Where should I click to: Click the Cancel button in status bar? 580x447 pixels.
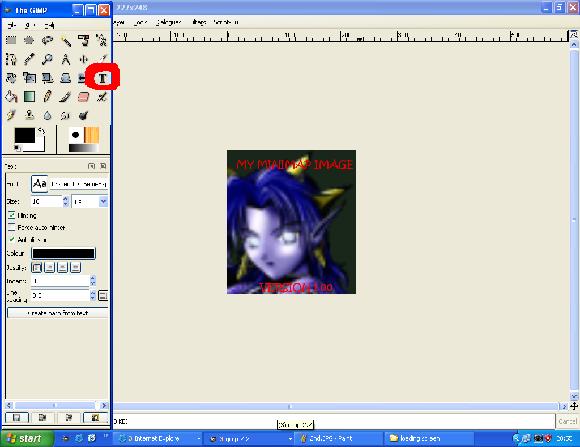[x=567, y=421]
